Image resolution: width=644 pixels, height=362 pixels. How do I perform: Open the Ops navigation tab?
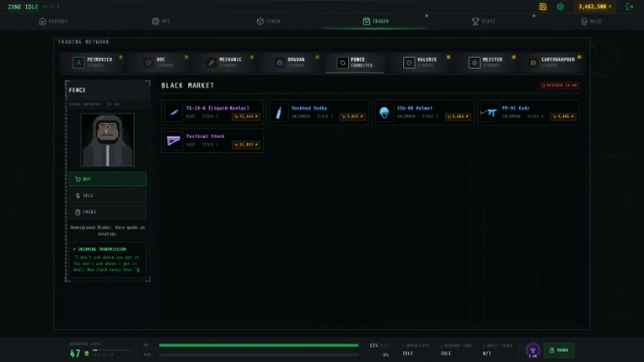[161, 21]
